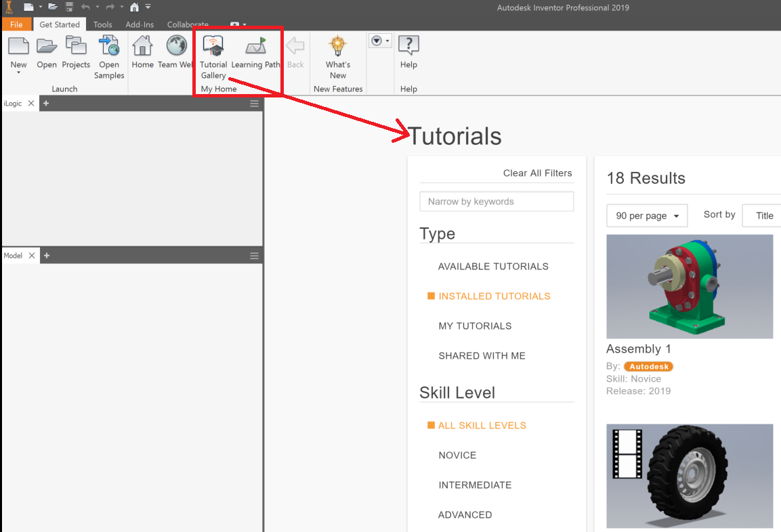Image resolution: width=781 pixels, height=532 pixels.
Task: Open the 90 per page dropdown
Action: pos(647,216)
